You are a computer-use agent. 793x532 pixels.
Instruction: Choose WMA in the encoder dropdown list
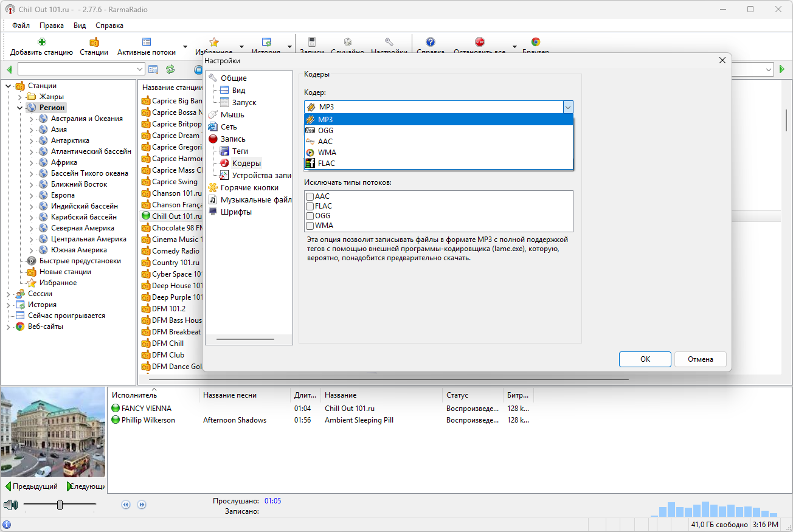click(438, 152)
